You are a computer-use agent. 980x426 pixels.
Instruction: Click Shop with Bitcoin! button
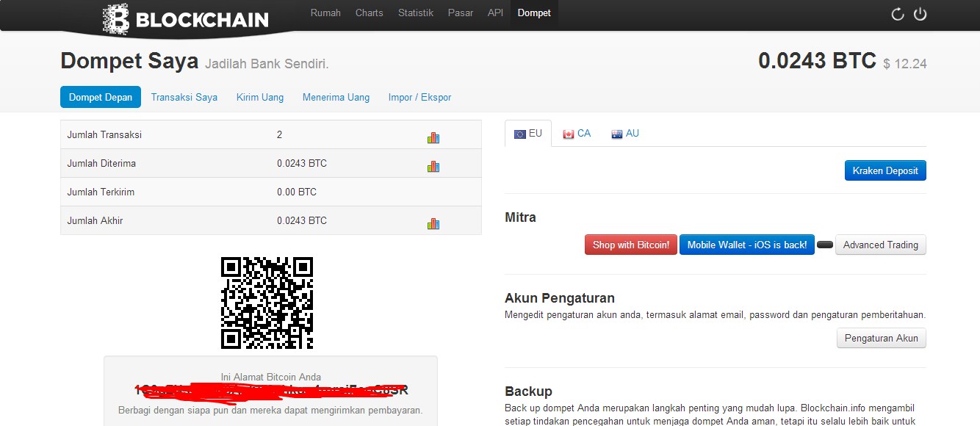pyautogui.click(x=631, y=245)
